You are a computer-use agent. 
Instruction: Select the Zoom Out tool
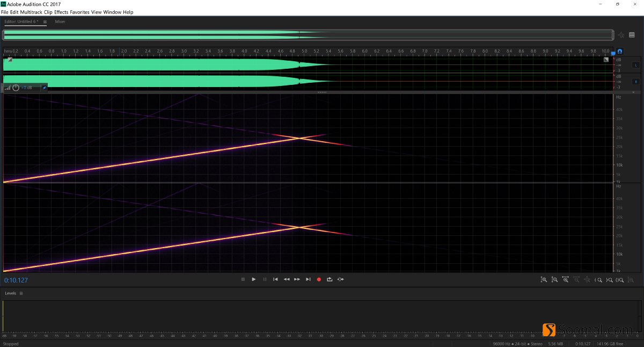pos(555,279)
